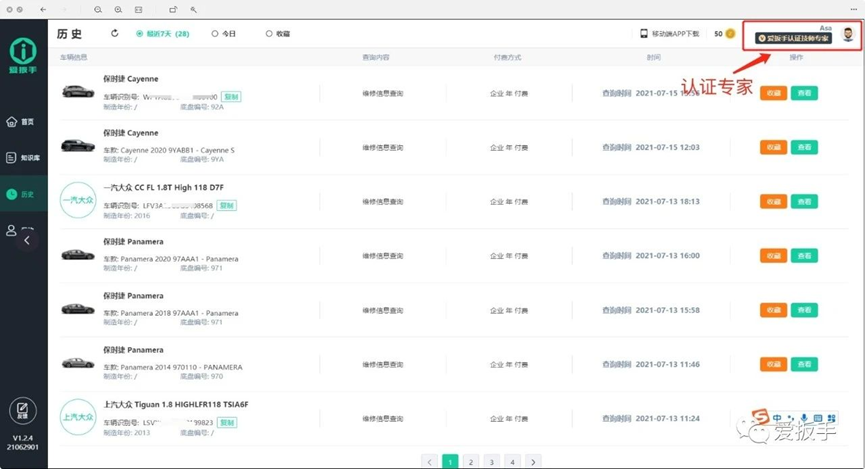This screenshot has width=865, height=469.
Task: View the Panamera 2020 record at 16:00
Action: click(x=804, y=255)
